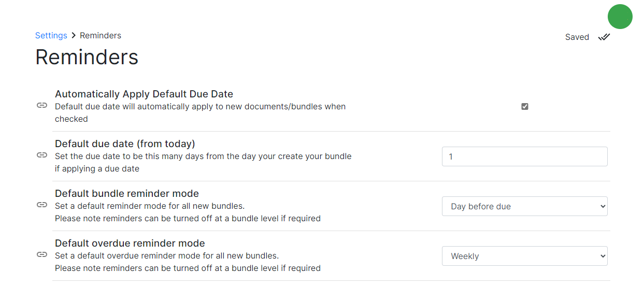This screenshot has width=644, height=286.
Task: Click link icon beside Automatically Apply Default Due Date
Action: coord(42,105)
